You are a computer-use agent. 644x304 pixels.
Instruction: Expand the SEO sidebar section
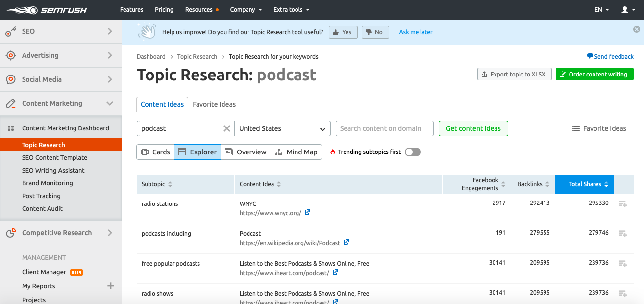(x=110, y=31)
